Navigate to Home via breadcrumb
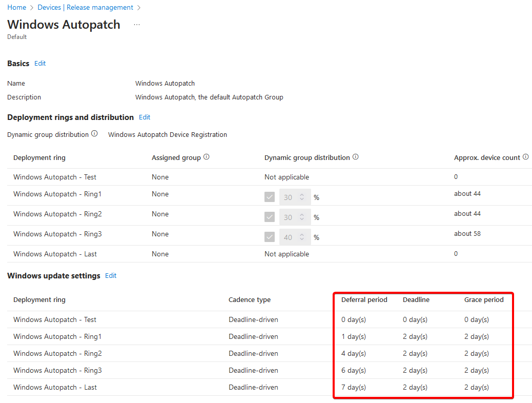Screen dimensions: 532x403 (x=16, y=7)
